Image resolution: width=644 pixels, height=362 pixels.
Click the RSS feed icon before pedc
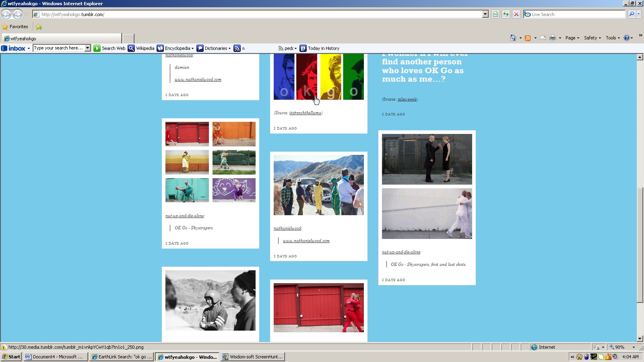click(281, 48)
